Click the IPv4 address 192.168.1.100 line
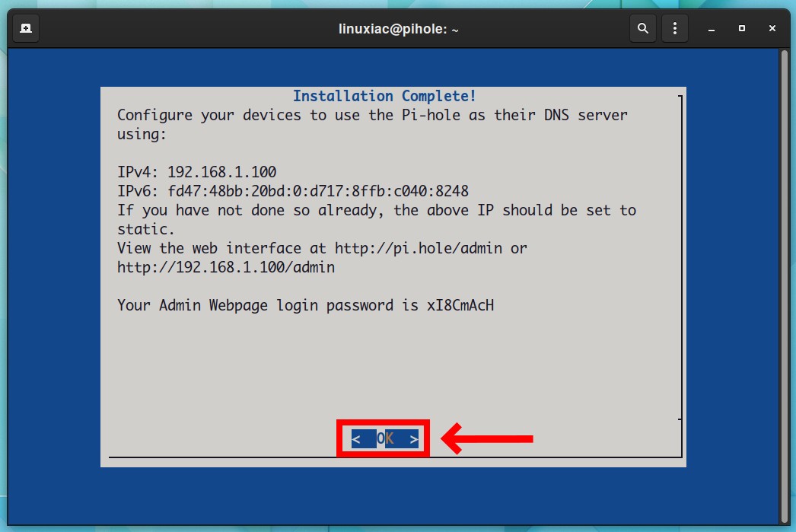This screenshot has height=532, width=796. (197, 172)
